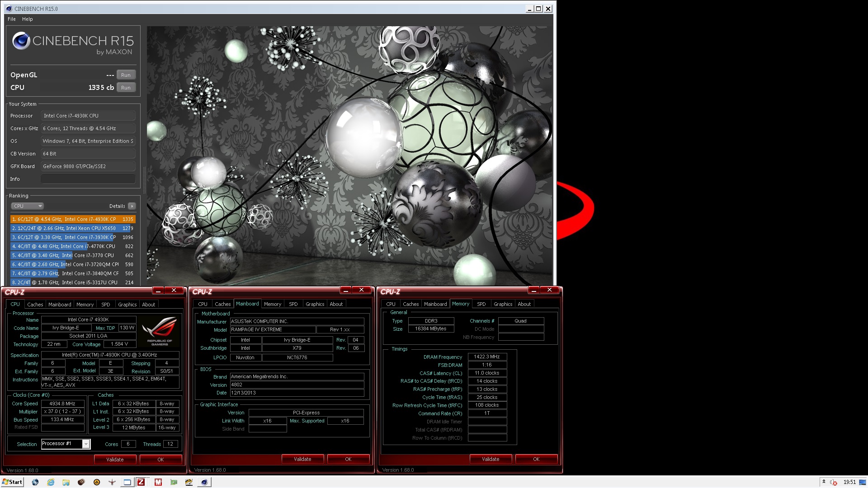The height and width of the screenshot is (488, 868).
Task: Open Mainboard tab in right CPU-Z window
Action: [435, 304]
